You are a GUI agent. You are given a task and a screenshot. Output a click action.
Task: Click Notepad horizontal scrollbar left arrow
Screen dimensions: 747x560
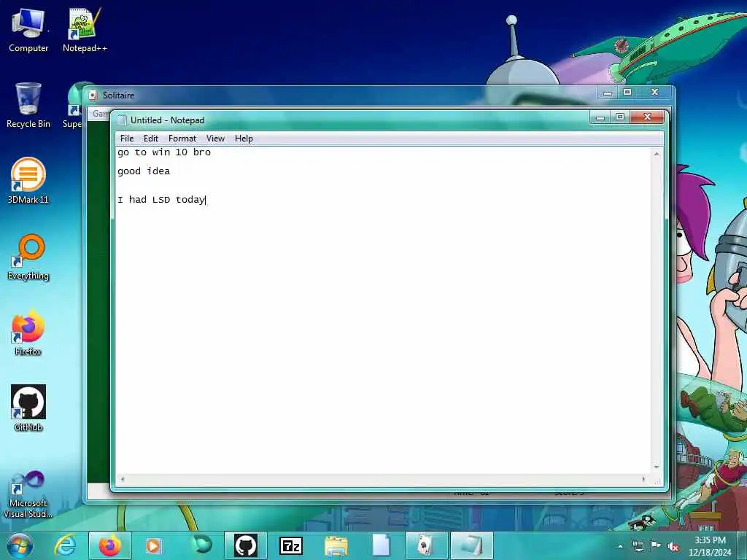[x=123, y=479]
